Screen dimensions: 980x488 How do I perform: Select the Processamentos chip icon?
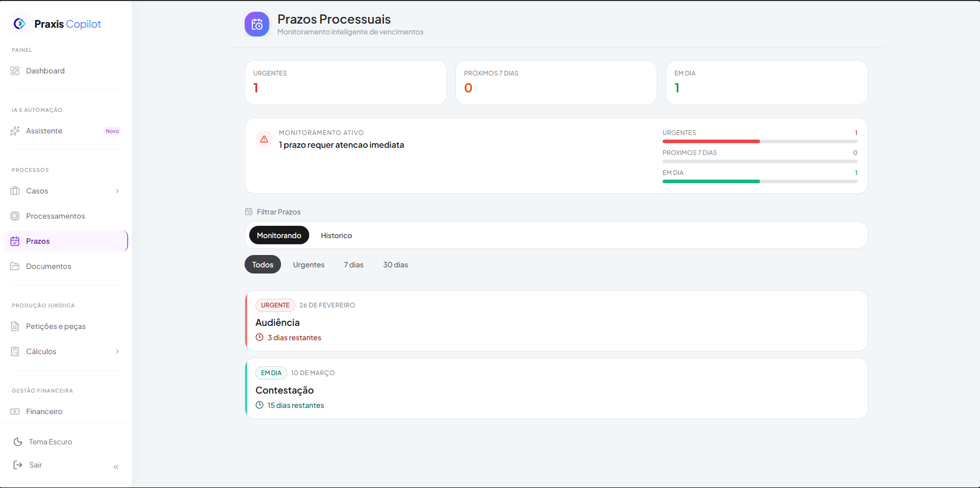coord(15,216)
